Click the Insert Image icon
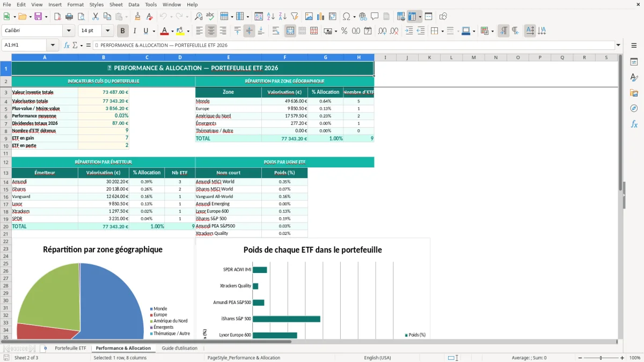The width and height of the screenshot is (644, 362). (x=309, y=17)
